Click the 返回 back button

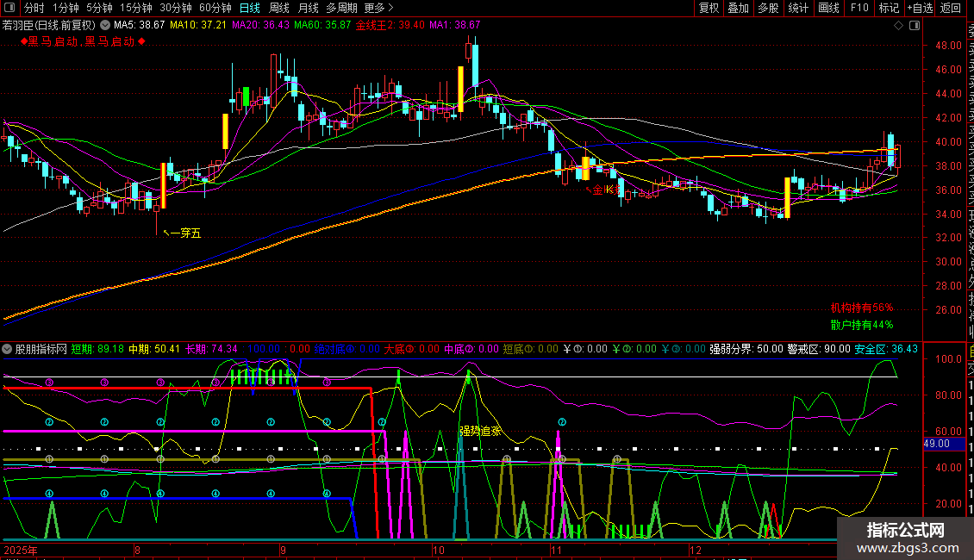(951, 9)
